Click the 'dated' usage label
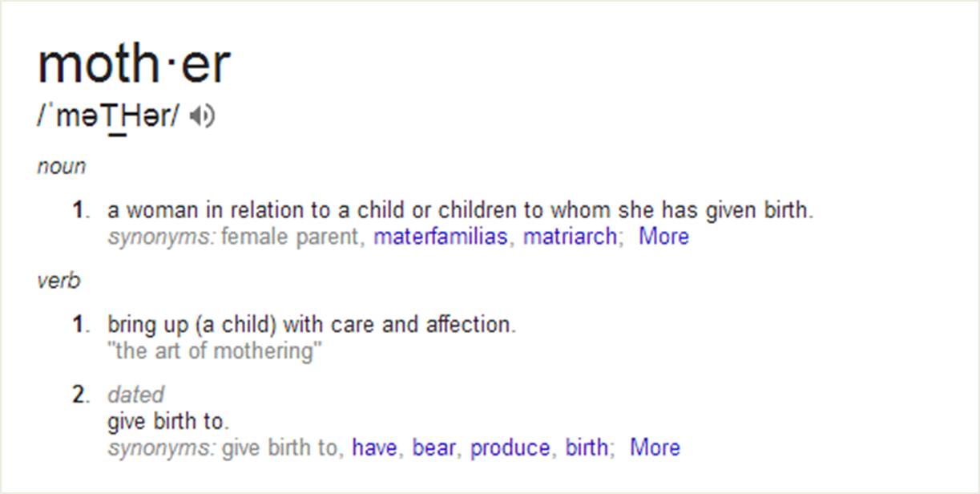980x494 pixels. point(135,395)
